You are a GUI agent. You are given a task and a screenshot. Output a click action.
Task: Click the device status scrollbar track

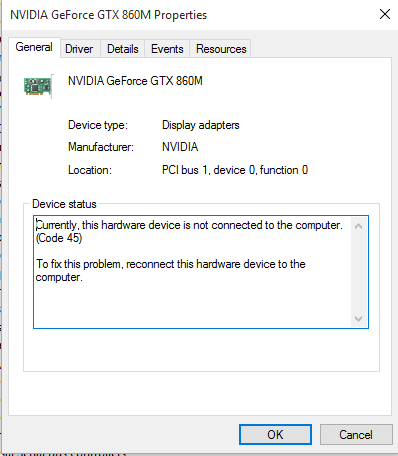[x=359, y=273]
